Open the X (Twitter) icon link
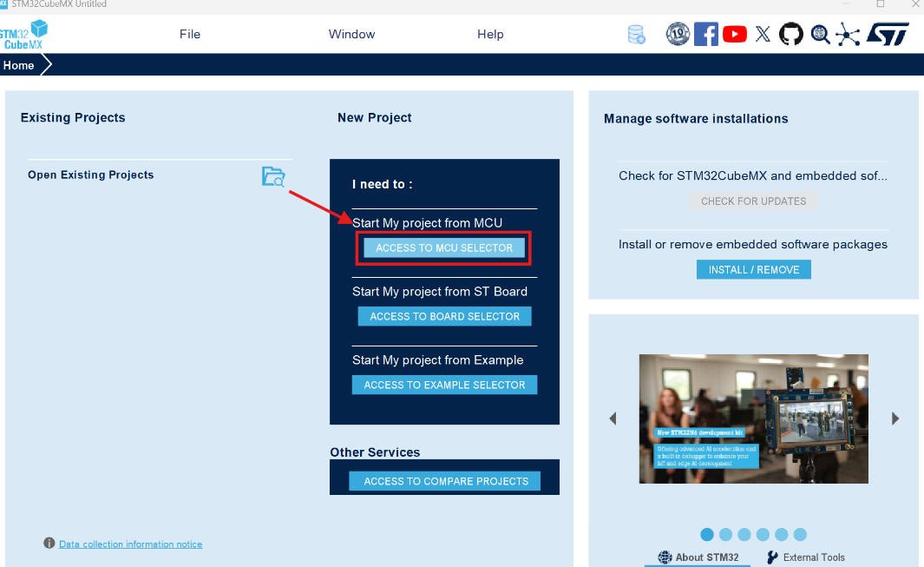The height and width of the screenshot is (567, 924). pyautogui.click(x=763, y=34)
